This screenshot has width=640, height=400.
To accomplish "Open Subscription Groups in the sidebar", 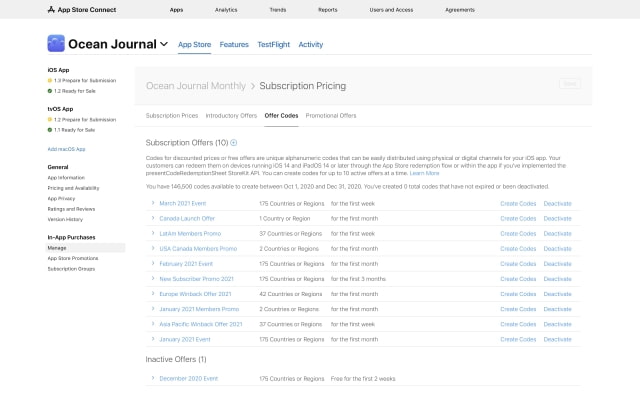I will coord(73,269).
